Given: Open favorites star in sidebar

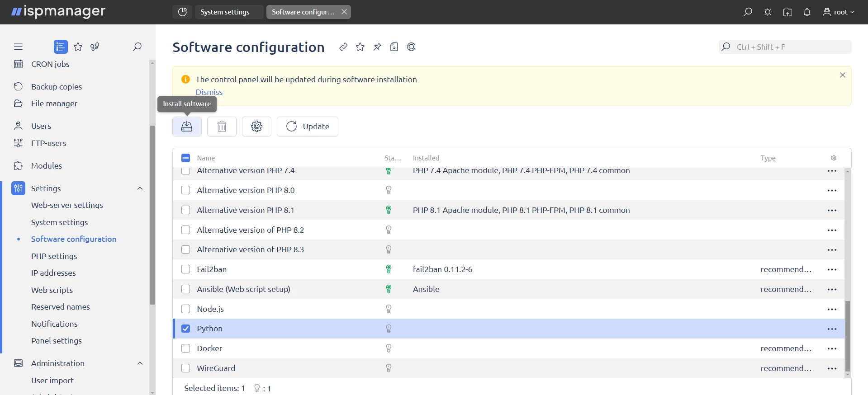Looking at the screenshot, I should point(78,47).
